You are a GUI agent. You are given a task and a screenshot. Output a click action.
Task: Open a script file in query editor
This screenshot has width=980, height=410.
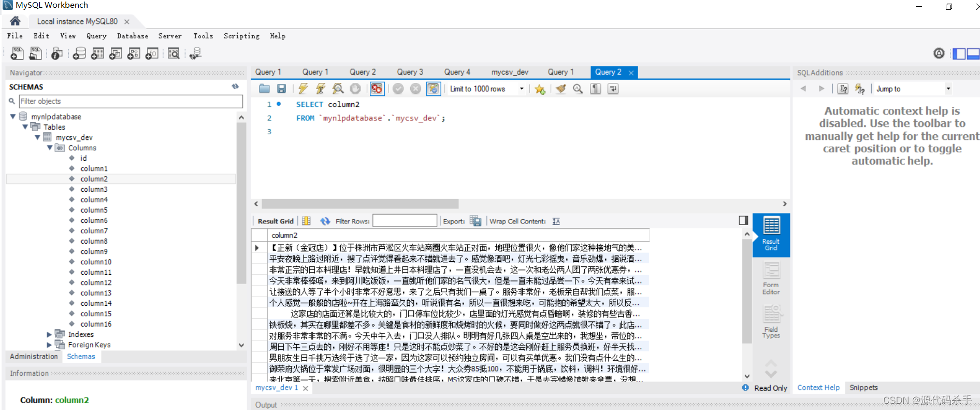[264, 89]
